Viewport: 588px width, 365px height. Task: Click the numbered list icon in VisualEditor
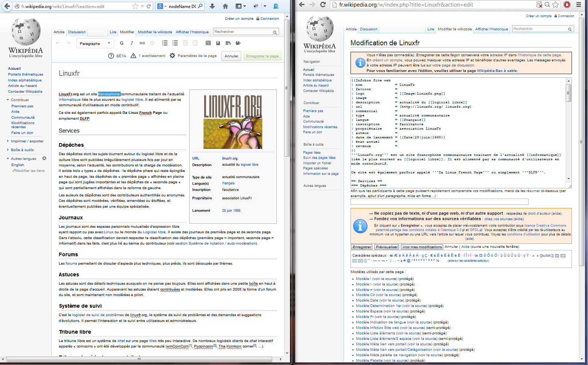165,43
